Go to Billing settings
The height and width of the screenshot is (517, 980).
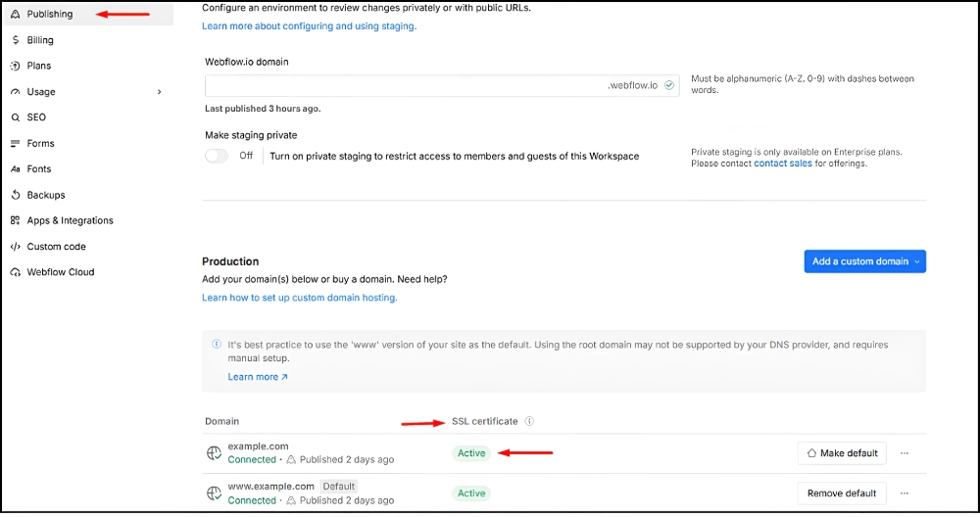tap(40, 40)
